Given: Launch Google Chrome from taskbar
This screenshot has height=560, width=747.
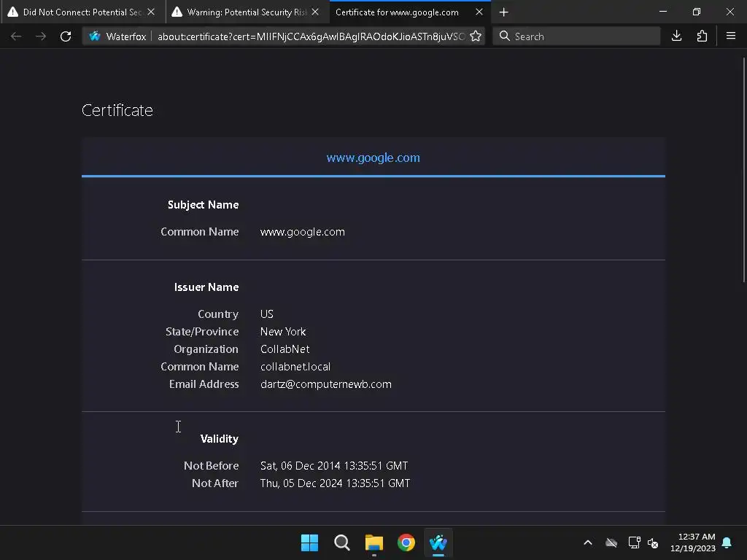Looking at the screenshot, I should (x=406, y=542).
